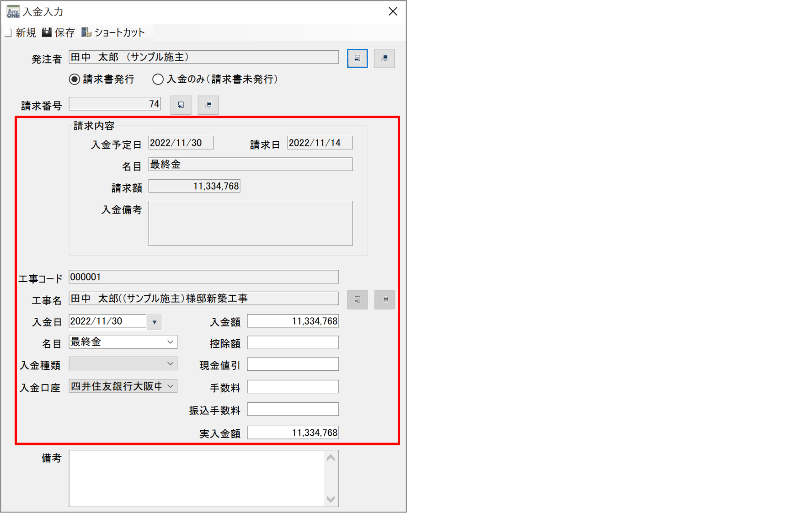Close the 入金入力 window

(x=393, y=11)
